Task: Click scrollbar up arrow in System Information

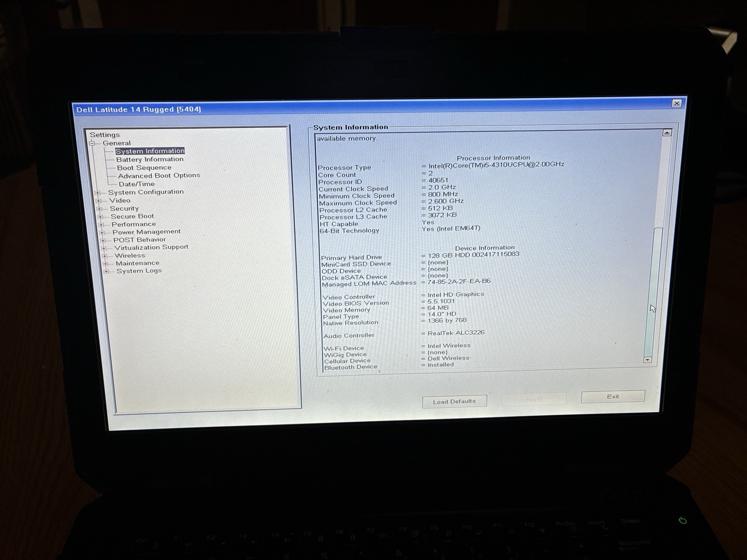Action: click(667, 133)
